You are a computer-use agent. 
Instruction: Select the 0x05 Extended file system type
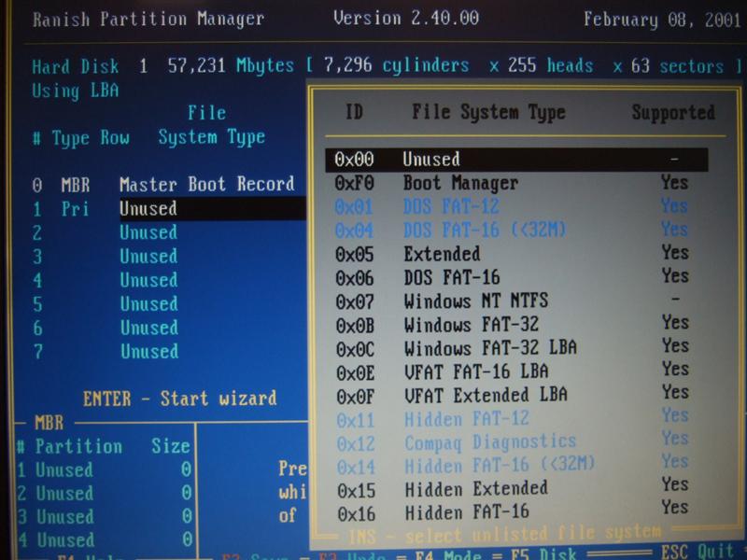point(512,253)
